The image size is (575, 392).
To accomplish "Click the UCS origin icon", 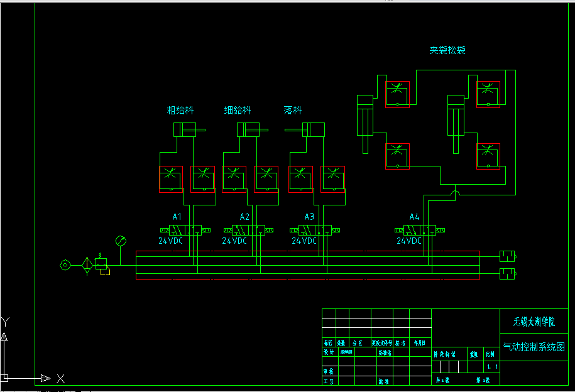I will 4,378.
